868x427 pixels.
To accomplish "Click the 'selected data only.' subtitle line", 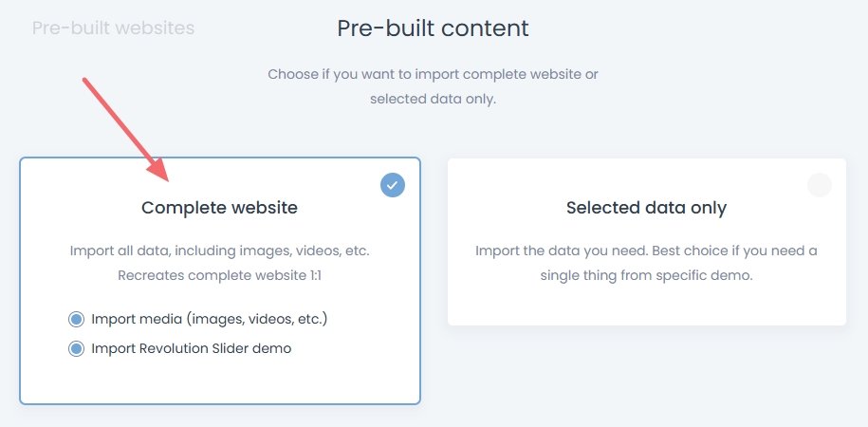I will 433,98.
